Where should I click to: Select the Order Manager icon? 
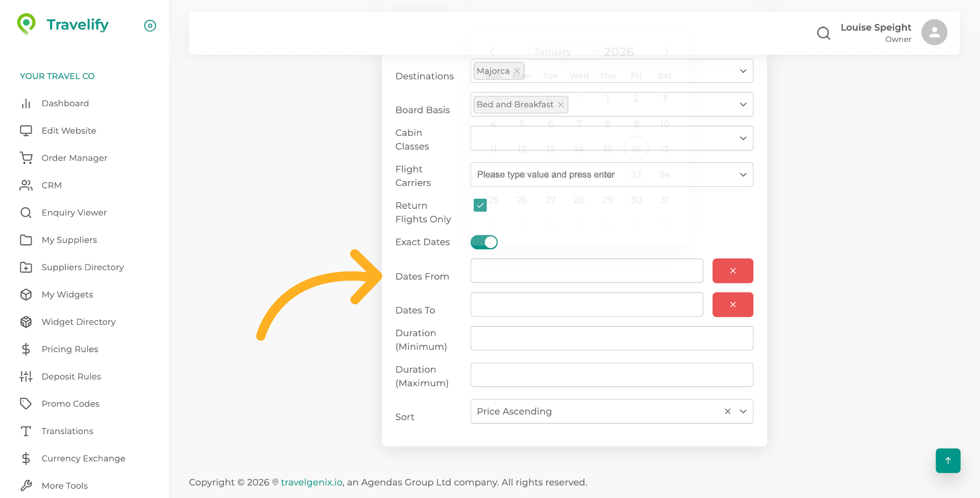26,158
